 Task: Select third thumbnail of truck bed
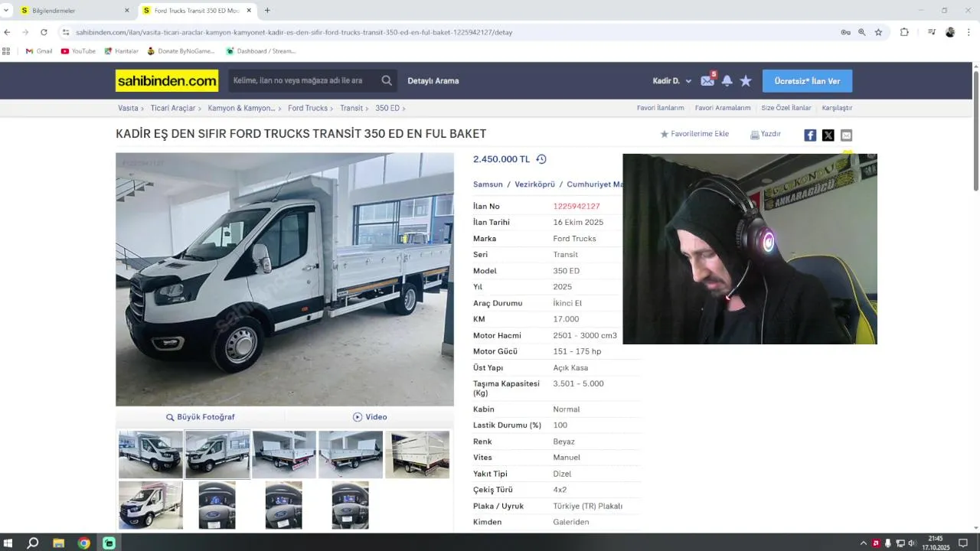tap(284, 455)
